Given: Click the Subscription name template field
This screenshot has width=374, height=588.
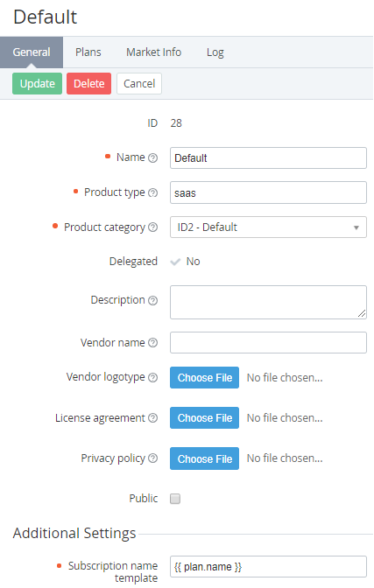Looking at the screenshot, I should point(268,567).
